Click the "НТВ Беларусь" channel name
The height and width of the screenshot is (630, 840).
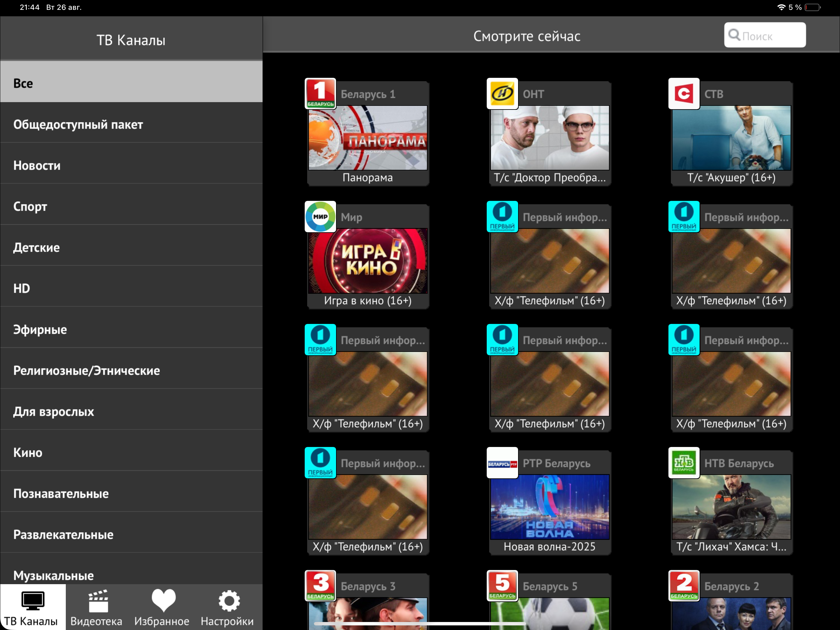[x=739, y=463]
